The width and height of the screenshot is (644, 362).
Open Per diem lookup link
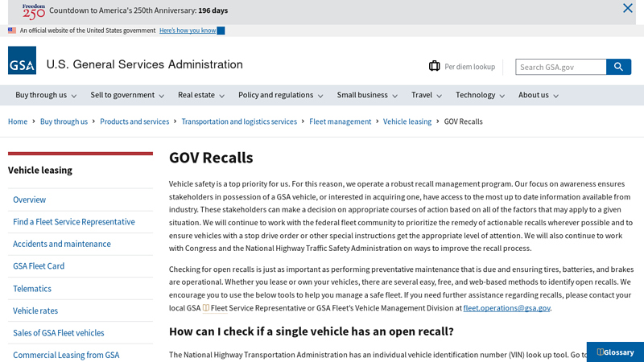click(469, 67)
